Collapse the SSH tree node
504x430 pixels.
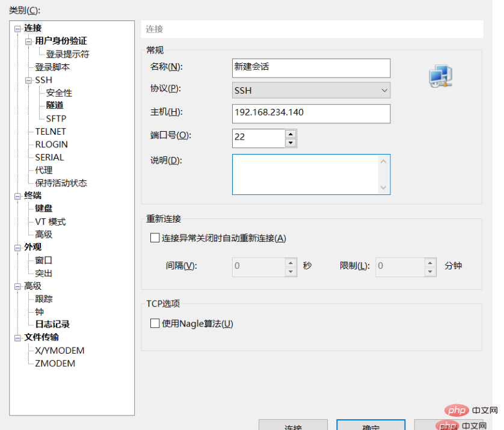click(29, 81)
